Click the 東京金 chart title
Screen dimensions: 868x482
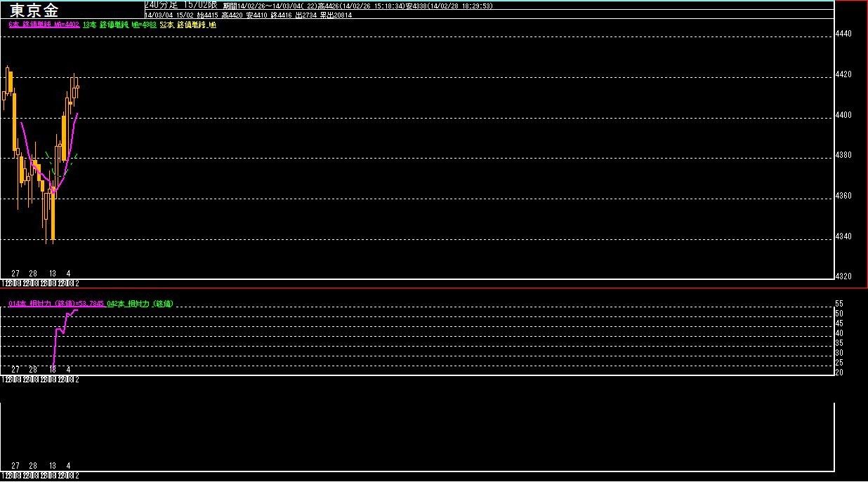[34, 11]
